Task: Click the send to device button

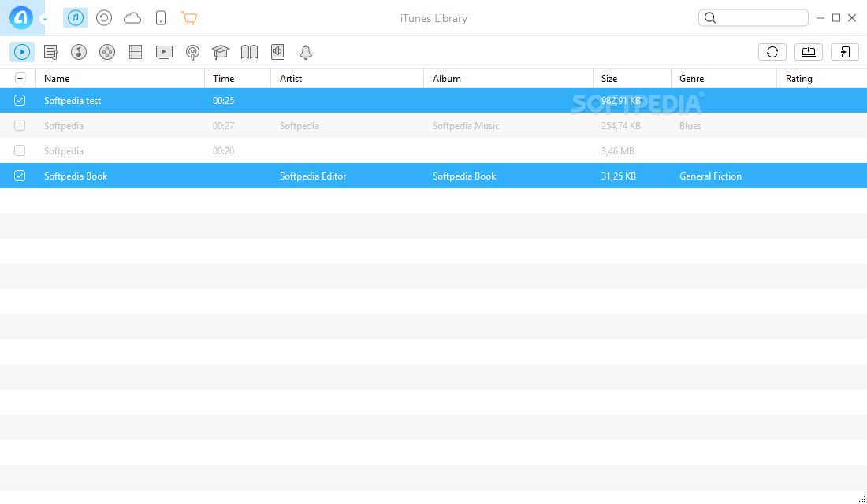Action: 845,52
